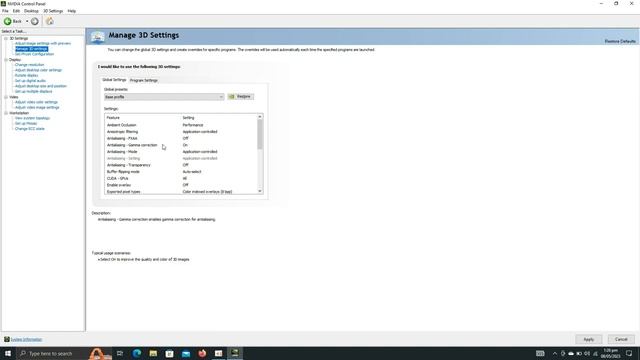Click the Apply button
This screenshot has width=640, height=360.
click(588, 339)
